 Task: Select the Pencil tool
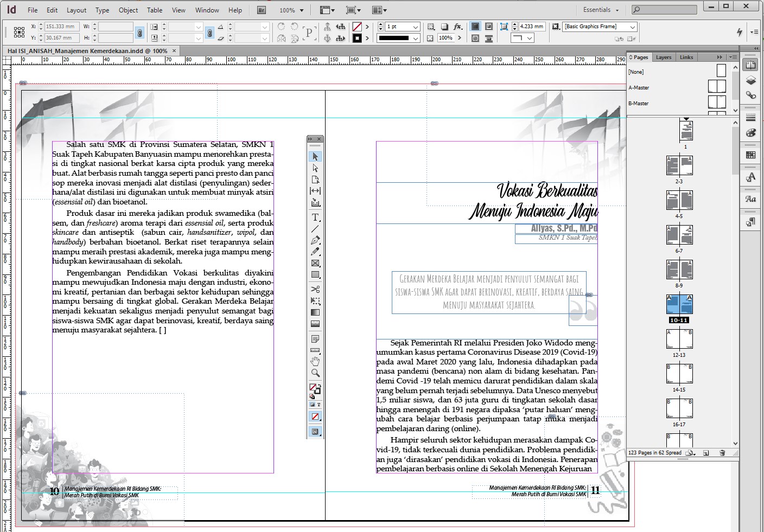point(315,252)
